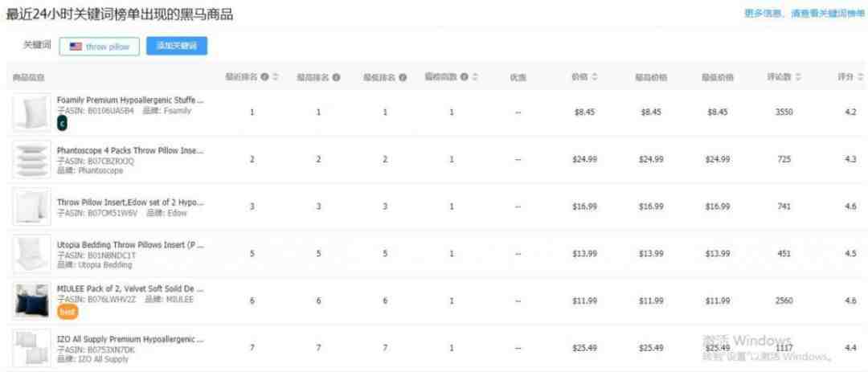Click info icon beside 最低排名 header
868x372 pixels.
click(x=403, y=77)
